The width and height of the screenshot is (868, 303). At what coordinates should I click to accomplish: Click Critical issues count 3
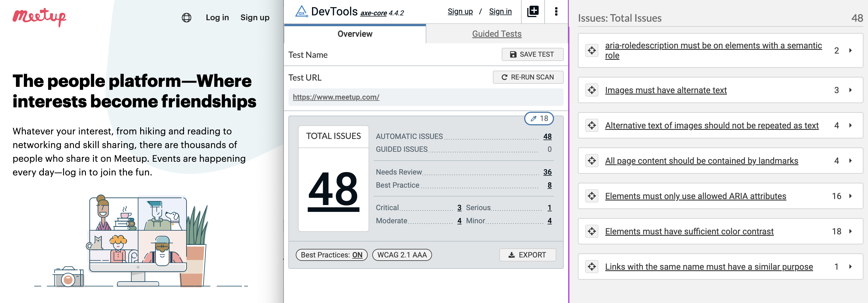459,208
